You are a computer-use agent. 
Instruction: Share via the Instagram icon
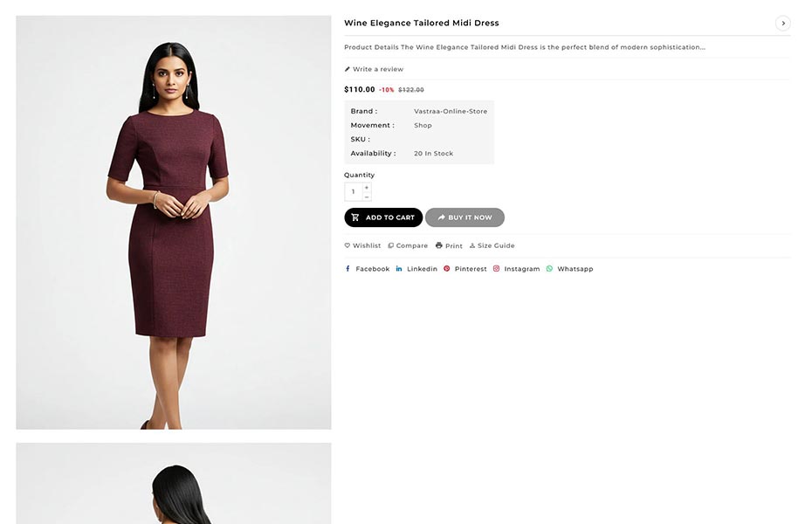(x=497, y=269)
